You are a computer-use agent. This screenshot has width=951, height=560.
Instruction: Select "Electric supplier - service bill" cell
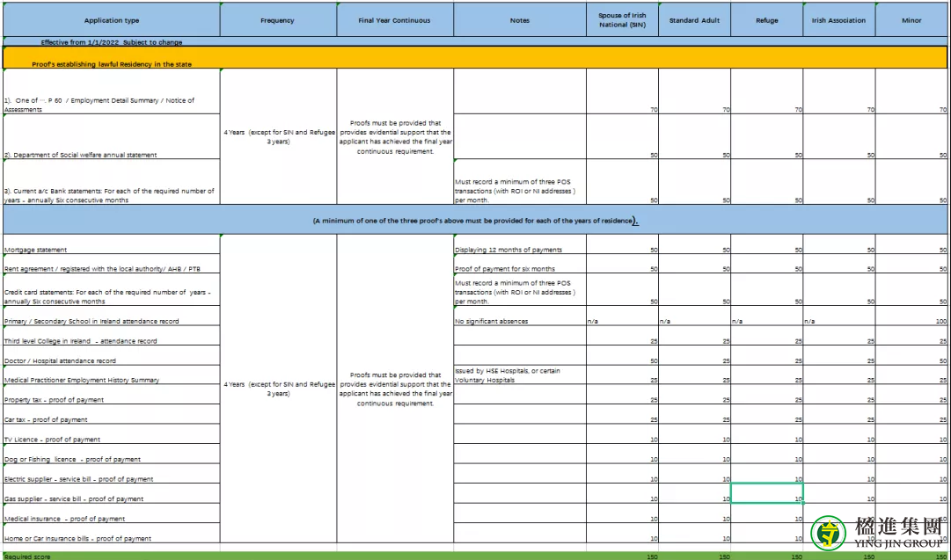[x=112, y=474]
